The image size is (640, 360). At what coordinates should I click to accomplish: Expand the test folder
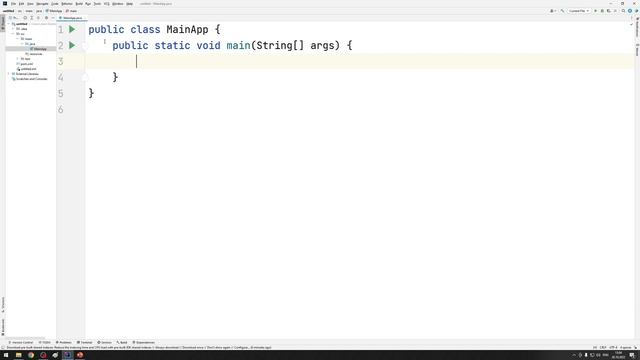pyautogui.click(x=18, y=59)
